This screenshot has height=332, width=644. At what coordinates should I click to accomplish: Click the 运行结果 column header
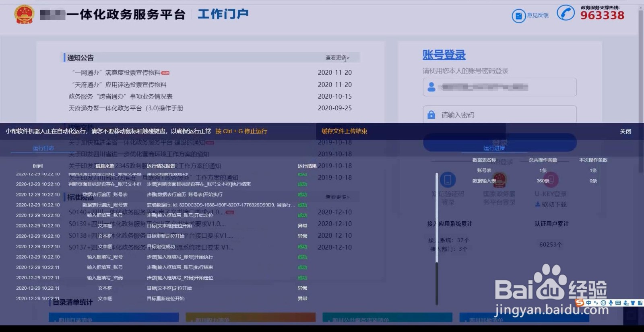(307, 166)
